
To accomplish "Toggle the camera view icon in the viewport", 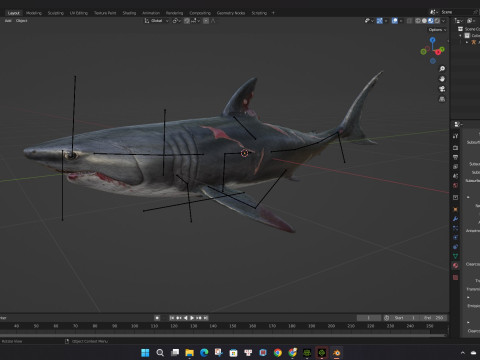I will pos(442,89).
